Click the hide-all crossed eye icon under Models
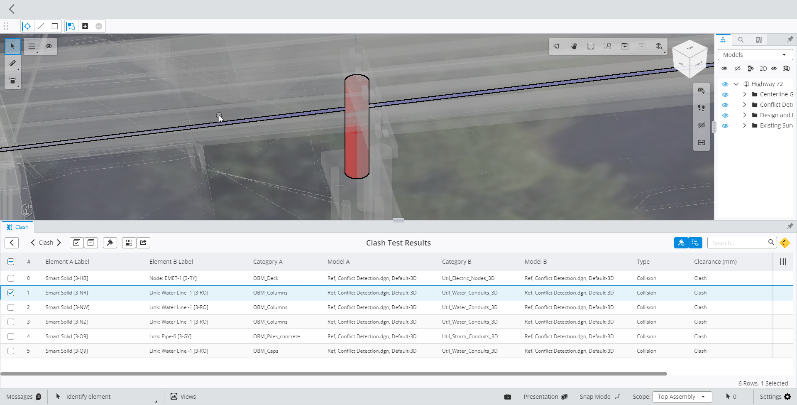The image size is (797, 405). 738,68
